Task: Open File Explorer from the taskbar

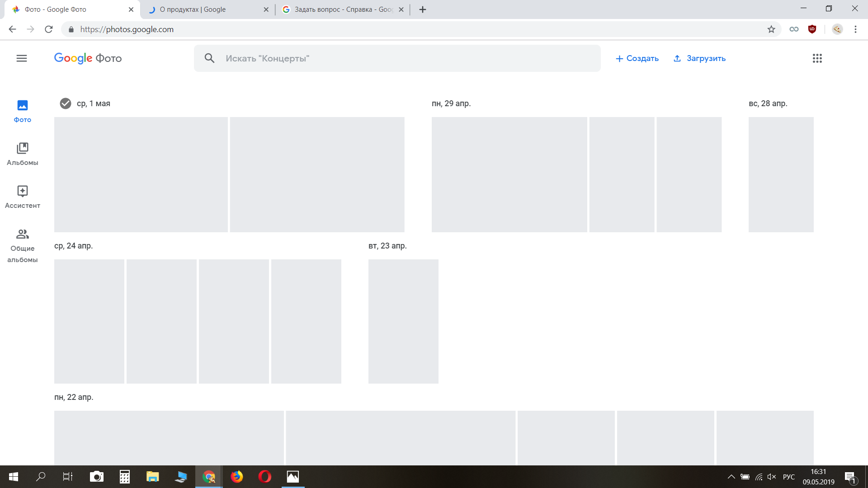Action: coord(153,477)
